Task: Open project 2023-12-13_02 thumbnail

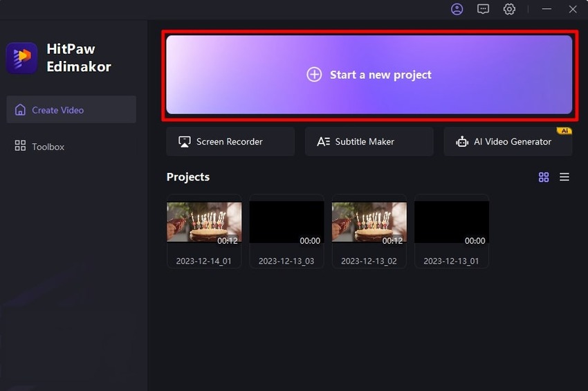Action: click(369, 222)
